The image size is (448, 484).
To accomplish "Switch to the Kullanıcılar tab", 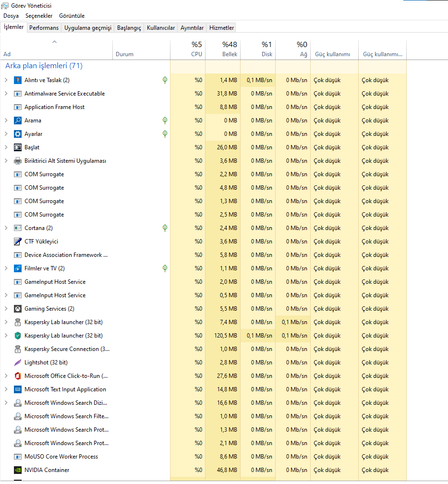I will (x=161, y=28).
